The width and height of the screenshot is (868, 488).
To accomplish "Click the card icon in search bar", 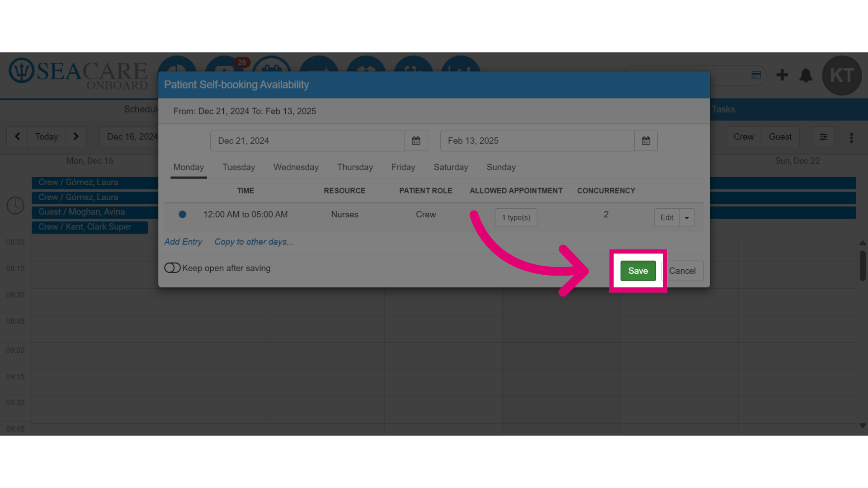I will [x=756, y=75].
